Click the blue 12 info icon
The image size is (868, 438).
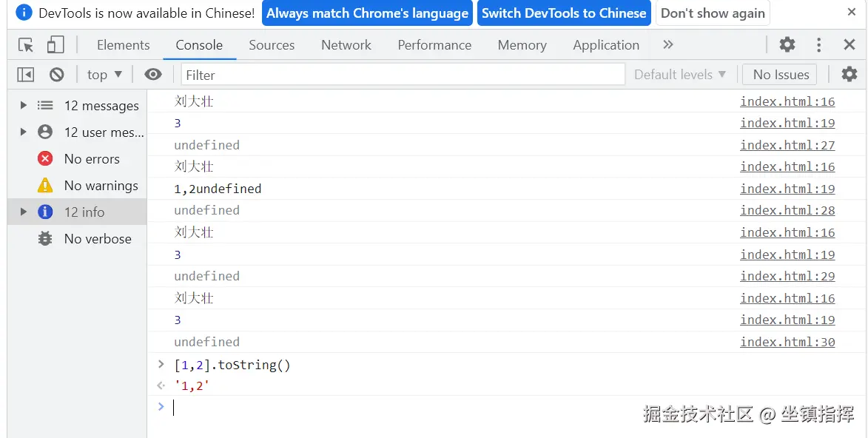point(45,212)
